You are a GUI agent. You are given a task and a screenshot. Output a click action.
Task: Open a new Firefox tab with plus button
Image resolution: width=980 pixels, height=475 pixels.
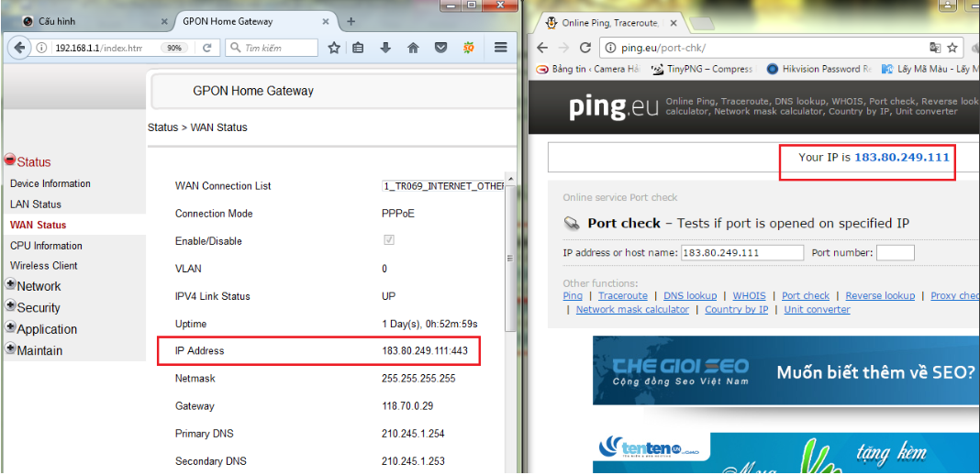351,21
